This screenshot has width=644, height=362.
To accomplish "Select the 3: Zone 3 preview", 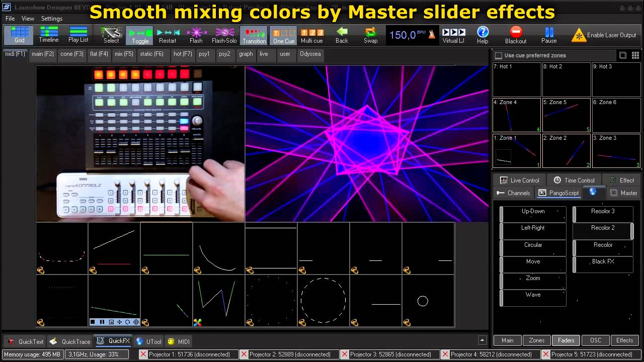I will click(x=616, y=151).
